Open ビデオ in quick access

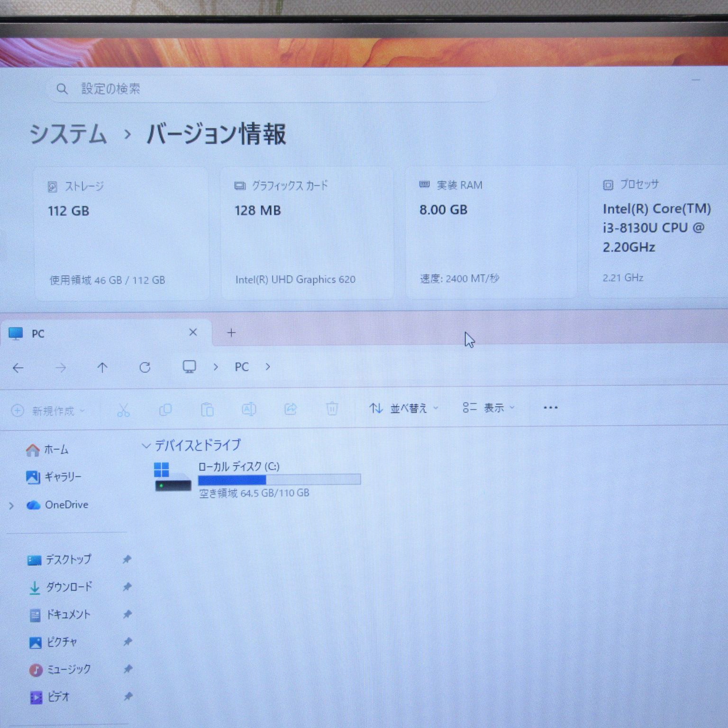pyautogui.click(x=50, y=697)
